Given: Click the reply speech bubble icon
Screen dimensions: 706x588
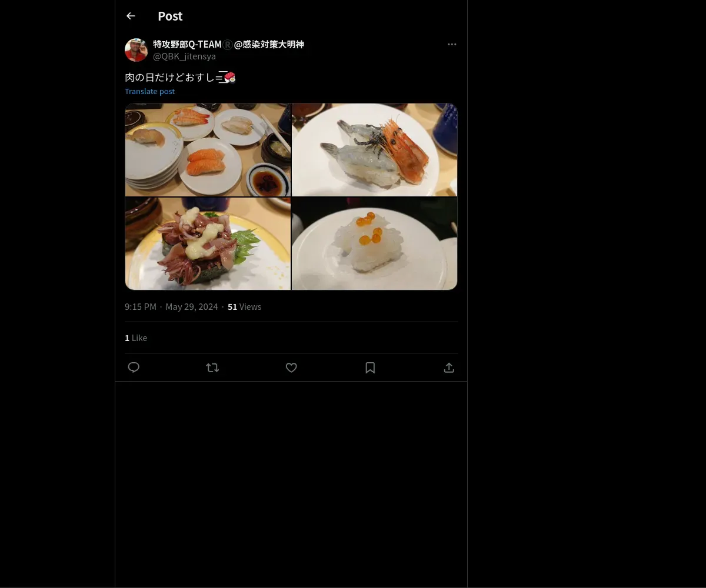Looking at the screenshot, I should coord(134,367).
